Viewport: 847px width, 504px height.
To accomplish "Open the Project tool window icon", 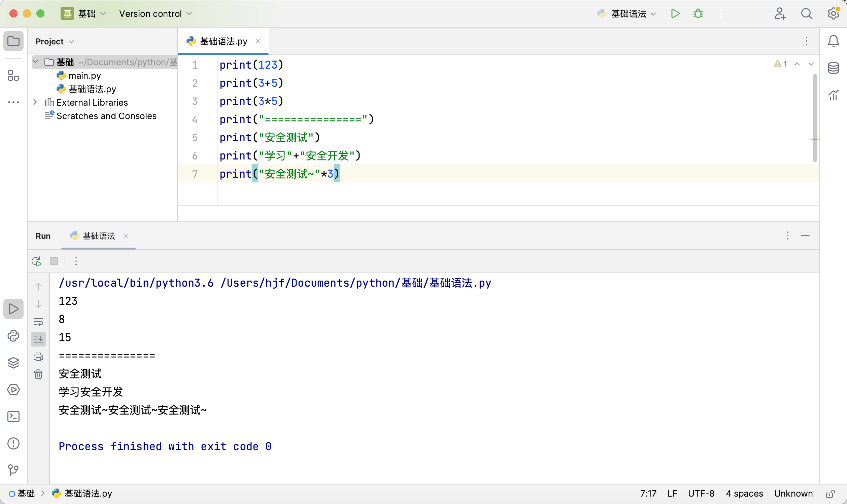I will tap(13, 41).
